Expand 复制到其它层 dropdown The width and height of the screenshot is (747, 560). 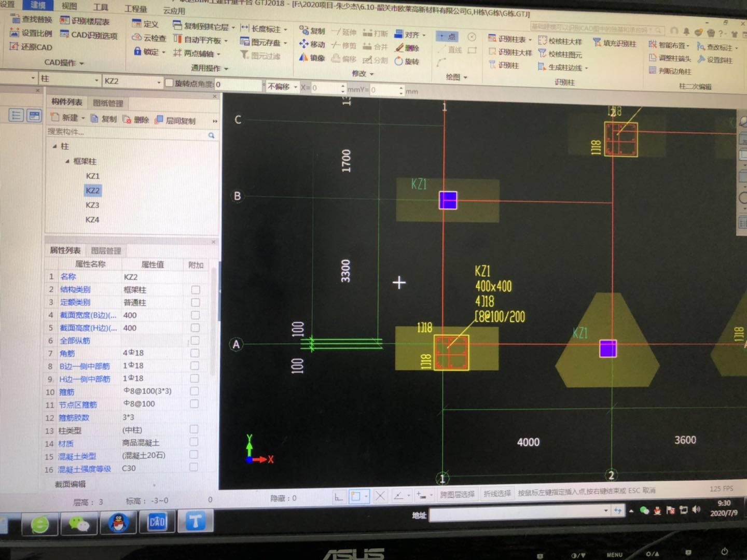click(233, 27)
